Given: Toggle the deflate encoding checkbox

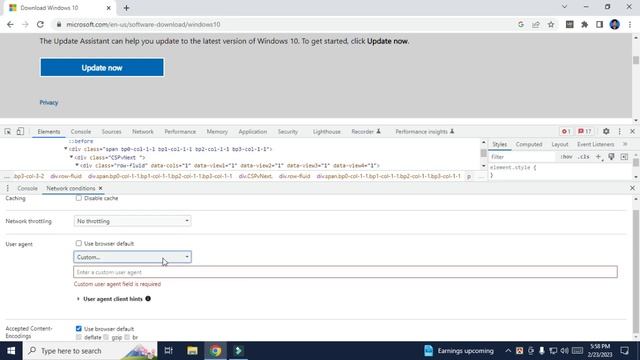Looking at the screenshot, I should (x=79, y=337).
